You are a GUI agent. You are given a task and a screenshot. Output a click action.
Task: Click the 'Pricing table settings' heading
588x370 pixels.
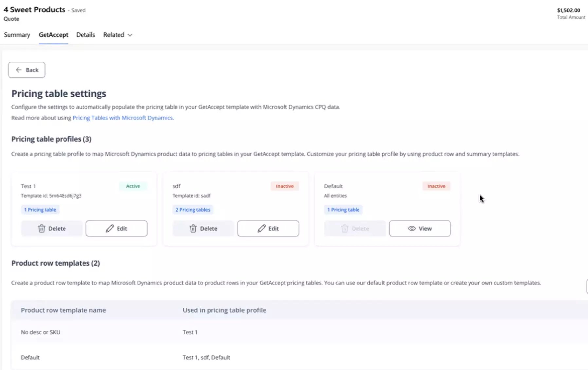pyautogui.click(x=59, y=94)
